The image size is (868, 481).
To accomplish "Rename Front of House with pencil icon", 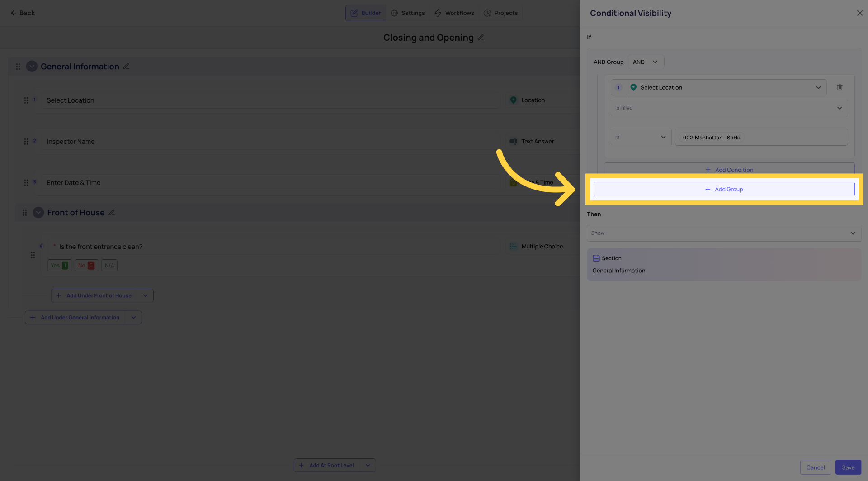I will coord(112,212).
